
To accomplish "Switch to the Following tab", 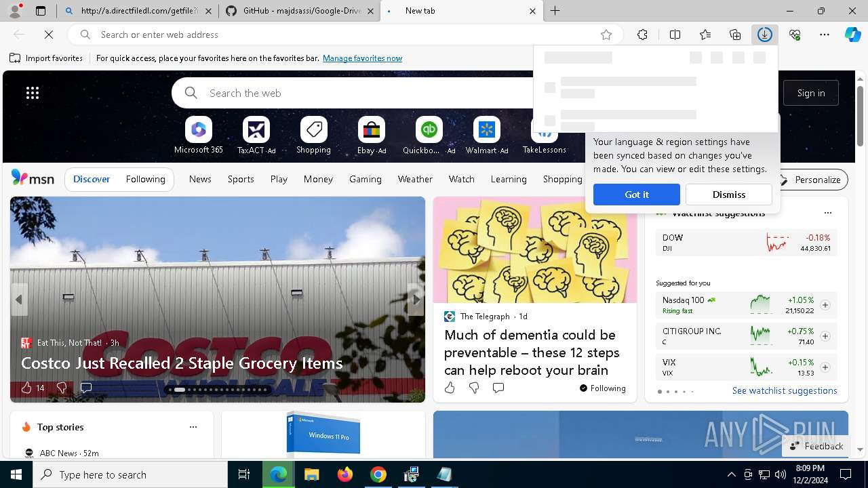I will 145,179.
